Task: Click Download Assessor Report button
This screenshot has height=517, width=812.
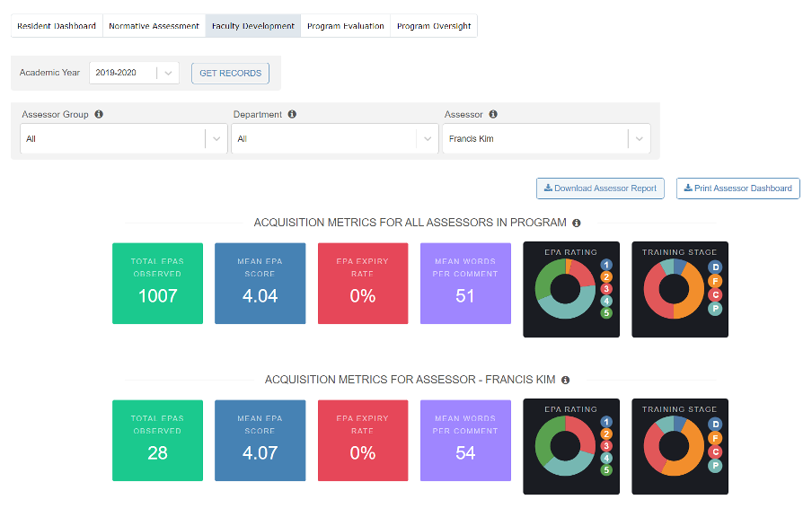Action: [x=600, y=188]
